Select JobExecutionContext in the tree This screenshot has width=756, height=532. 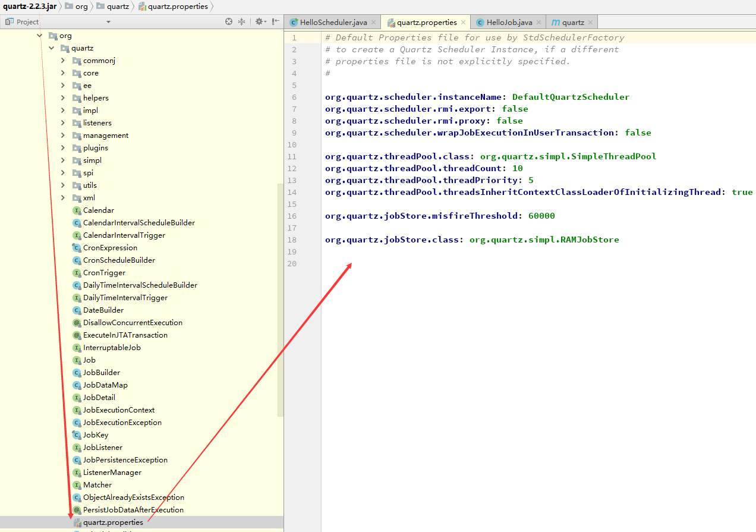click(x=119, y=410)
